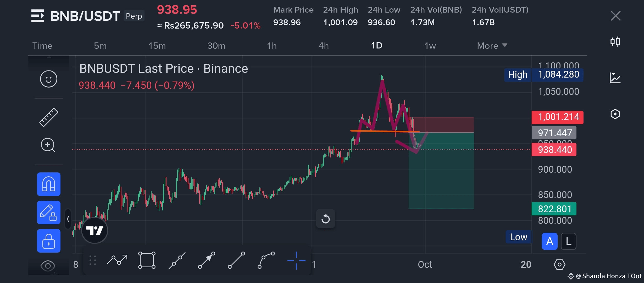Open candlestick chart type icon

coord(615,42)
